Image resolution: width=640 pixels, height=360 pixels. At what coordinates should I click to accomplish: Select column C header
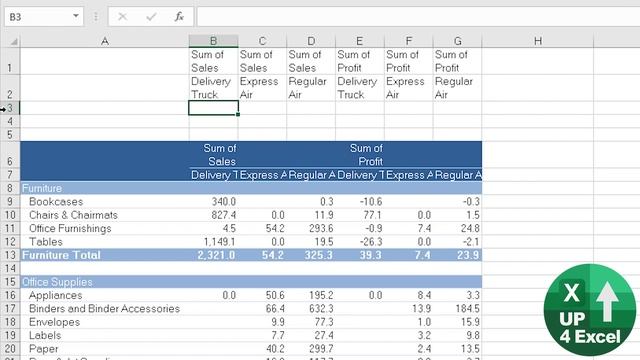tap(262, 41)
